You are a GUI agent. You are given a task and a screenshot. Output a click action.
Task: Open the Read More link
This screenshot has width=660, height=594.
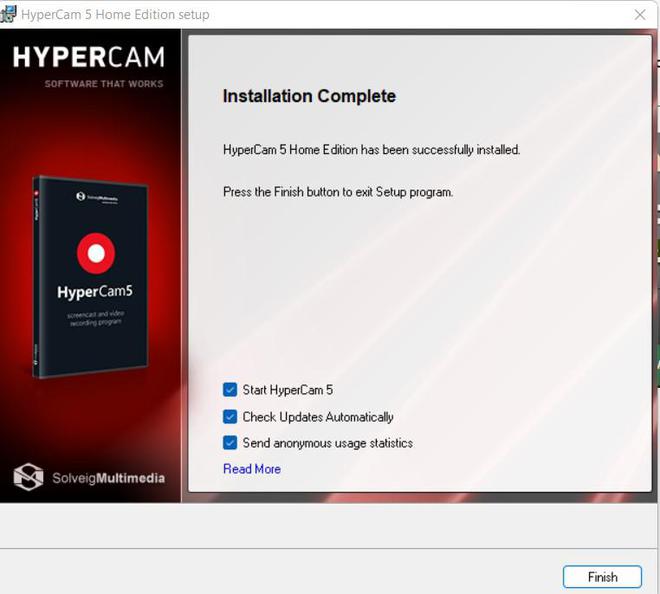(252, 469)
